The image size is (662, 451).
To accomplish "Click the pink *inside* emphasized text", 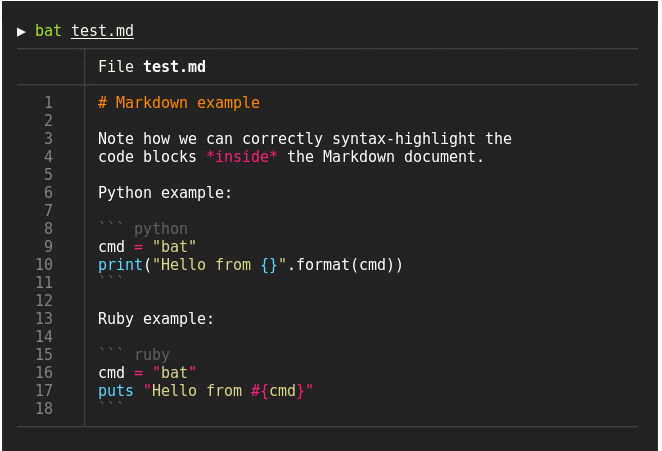I will coord(241,157).
